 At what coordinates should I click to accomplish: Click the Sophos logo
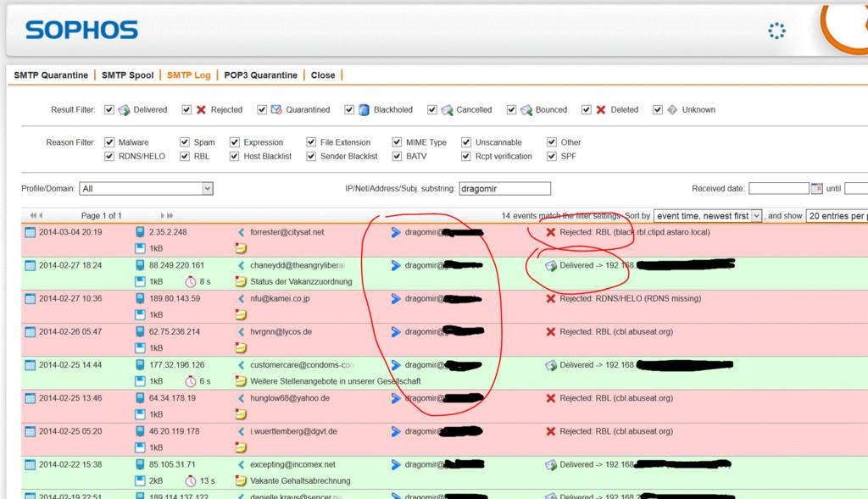pyautogui.click(x=81, y=30)
